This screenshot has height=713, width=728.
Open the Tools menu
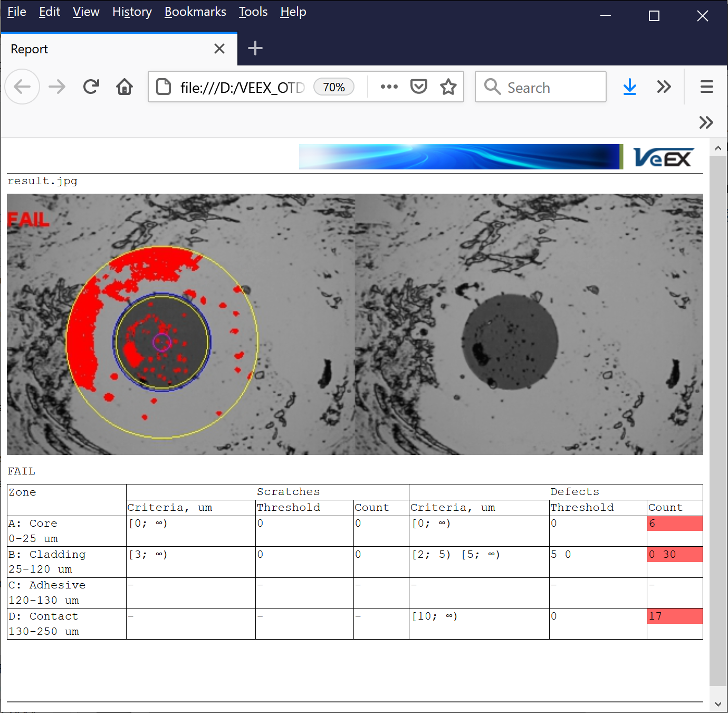(253, 12)
